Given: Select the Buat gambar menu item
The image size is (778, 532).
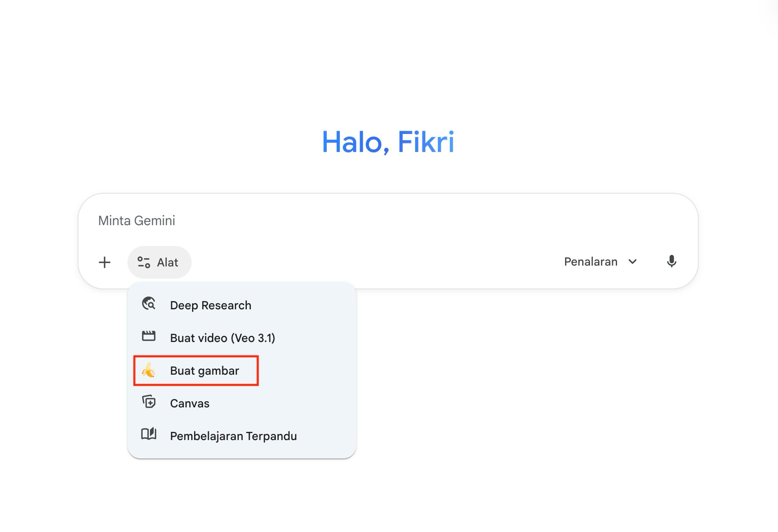Looking at the screenshot, I should click(204, 371).
